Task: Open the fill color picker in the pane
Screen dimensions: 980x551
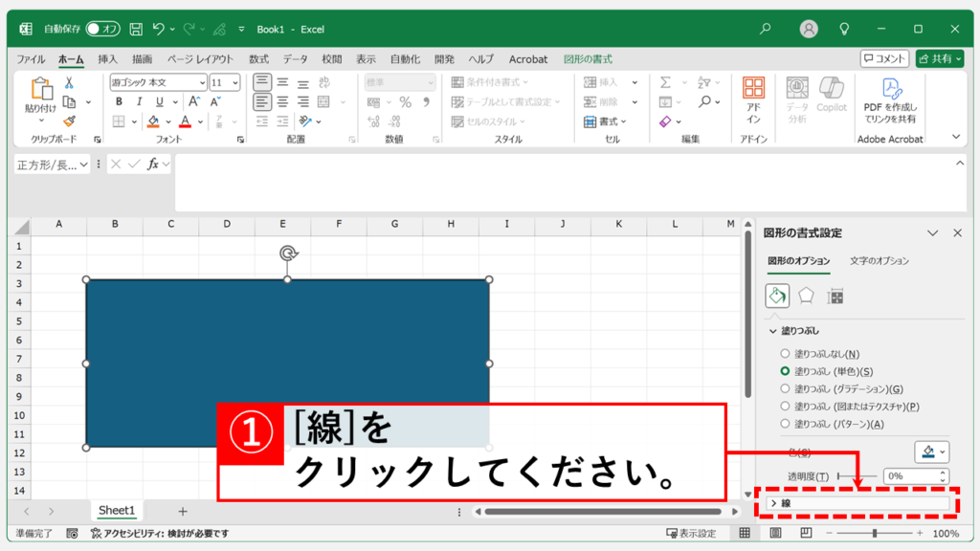Action: click(x=932, y=452)
